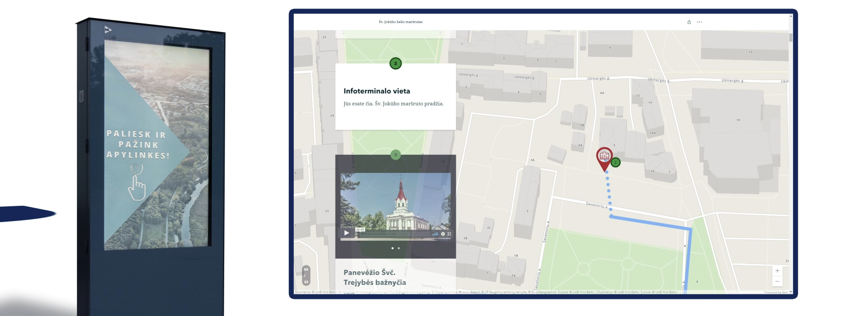Enter fullscreen mode for the video

coord(449,234)
